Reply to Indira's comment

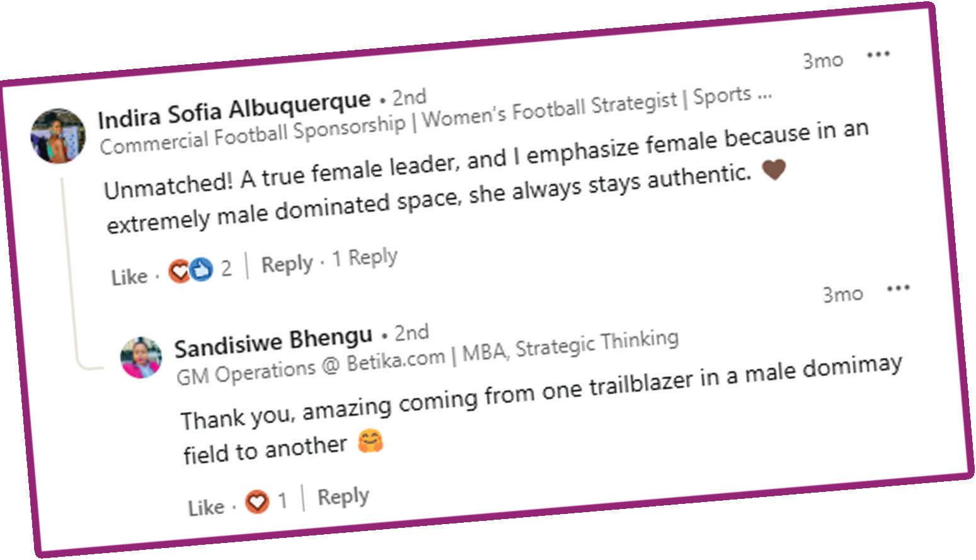click(x=287, y=264)
